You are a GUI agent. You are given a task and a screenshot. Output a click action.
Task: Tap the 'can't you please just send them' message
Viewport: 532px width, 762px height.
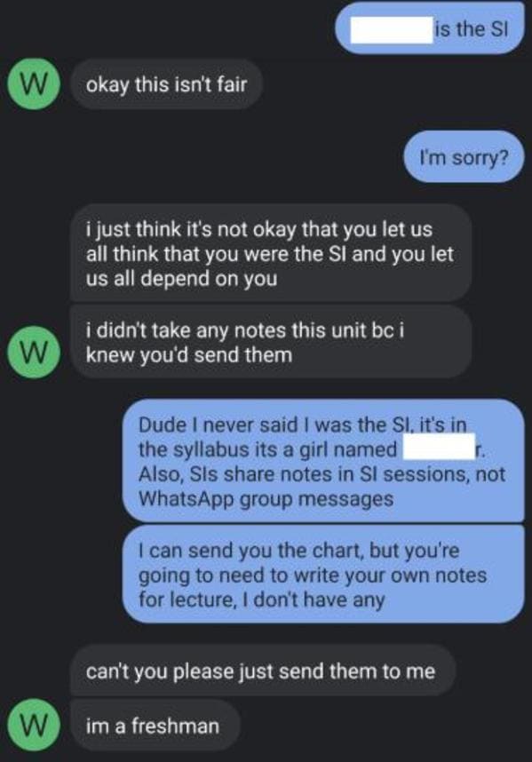click(263, 671)
